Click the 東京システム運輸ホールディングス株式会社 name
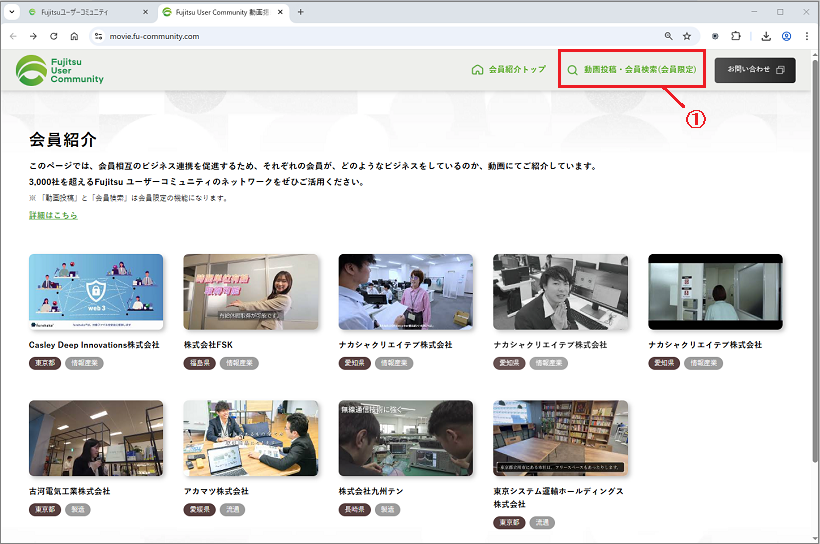 coord(559,497)
